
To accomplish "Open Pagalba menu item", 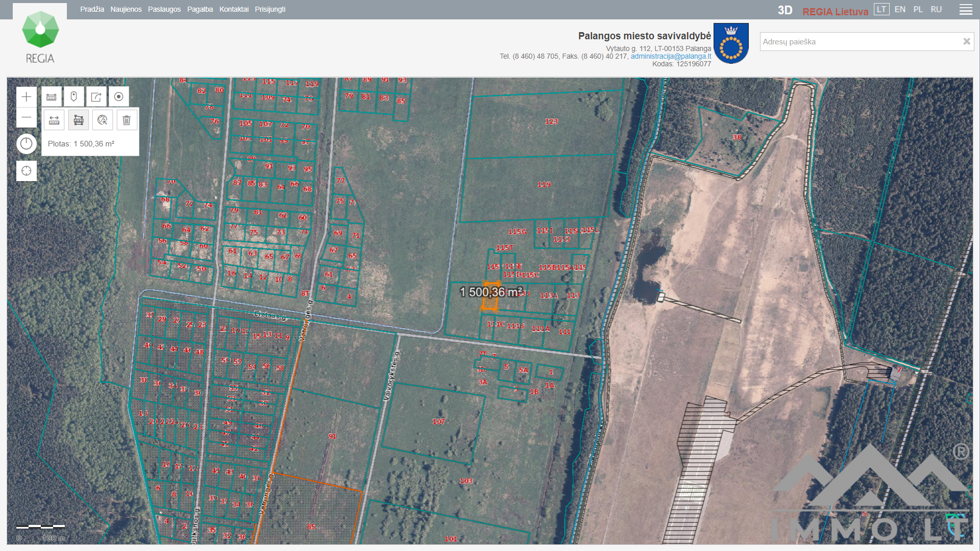I will click(200, 9).
